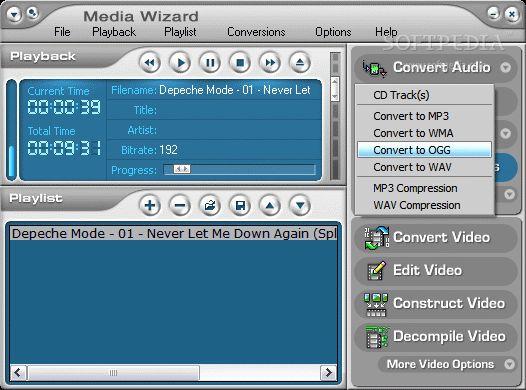Click the Construct Video icon

[x=376, y=304]
